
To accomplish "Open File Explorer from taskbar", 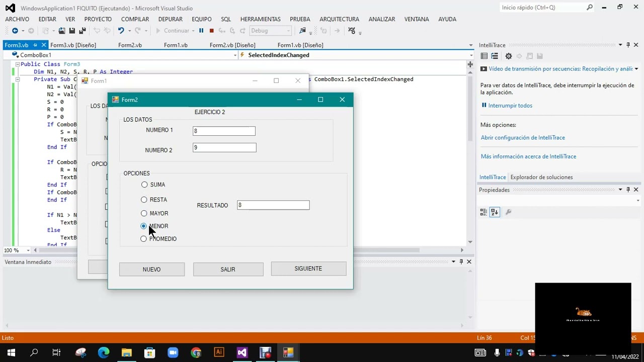I will pyautogui.click(x=127, y=352).
